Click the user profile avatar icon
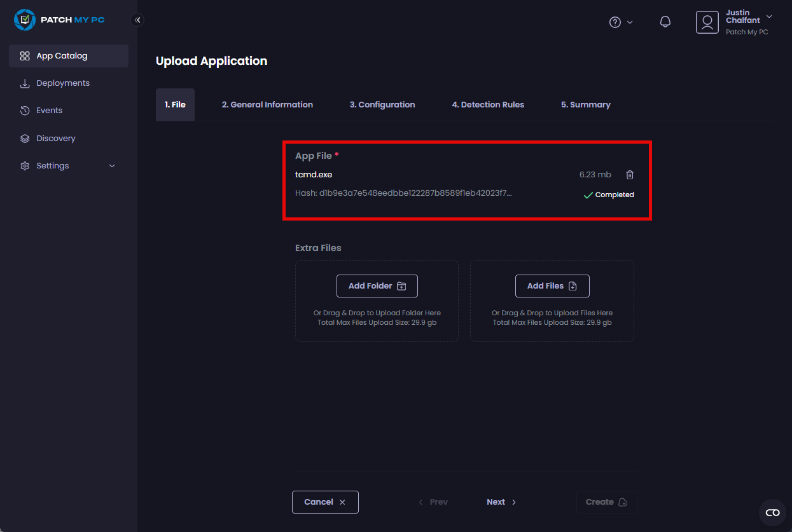This screenshot has height=532, width=792. click(707, 22)
